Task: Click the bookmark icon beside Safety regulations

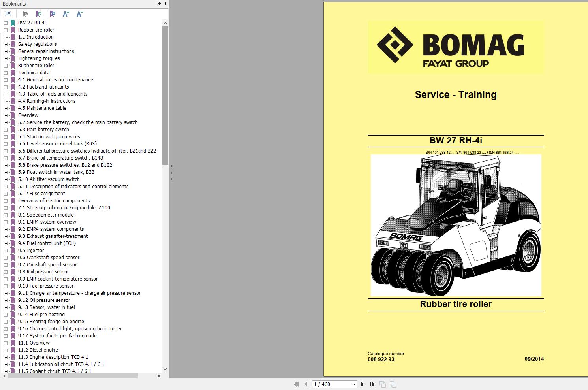Action: 13,44
